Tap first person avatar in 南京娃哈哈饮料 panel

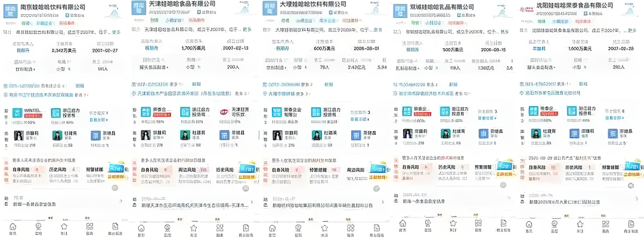click(19, 135)
